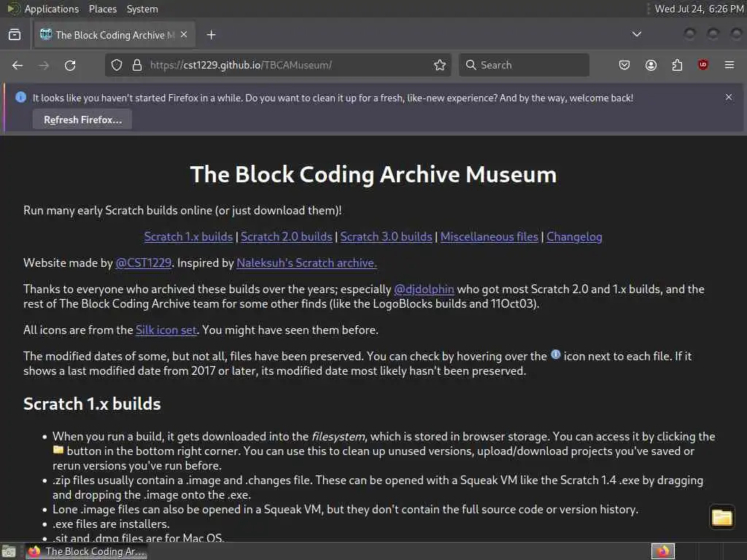Click the Scratch 1.x builds section heading
The height and width of the screenshot is (560, 747).
[92, 404]
